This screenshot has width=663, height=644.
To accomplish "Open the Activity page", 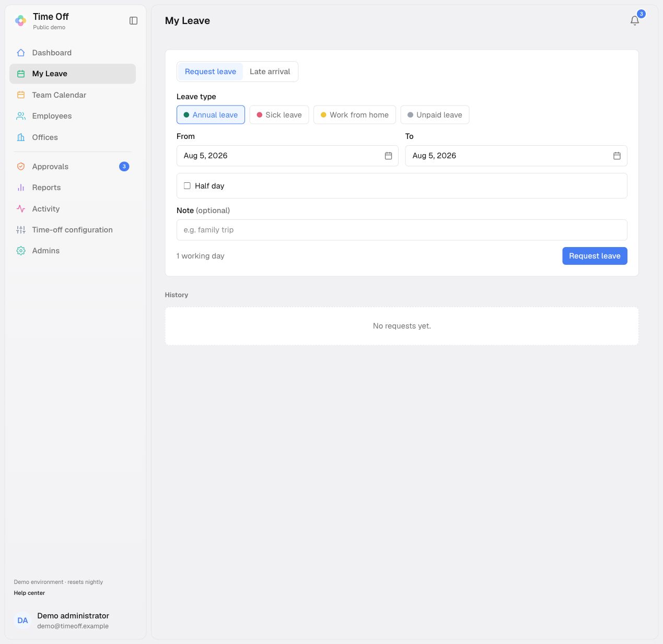I will (x=73, y=209).
